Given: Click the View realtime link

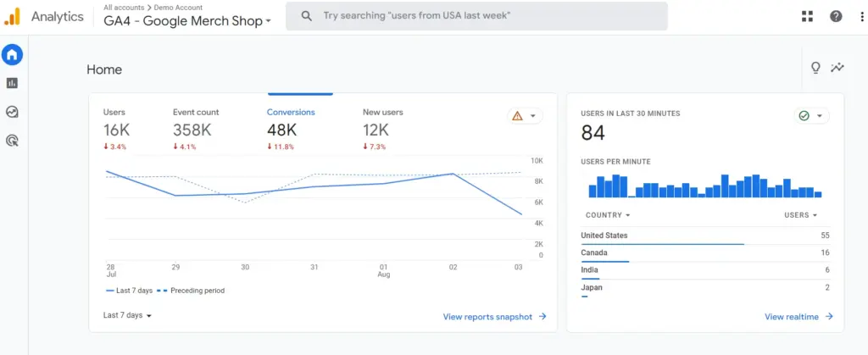Looking at the screenshot, I should tap(798, 317).
